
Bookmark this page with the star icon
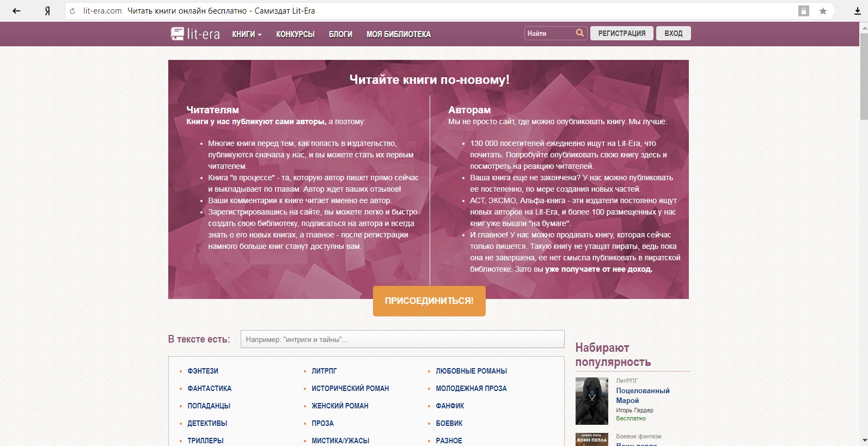coord(823,11)
